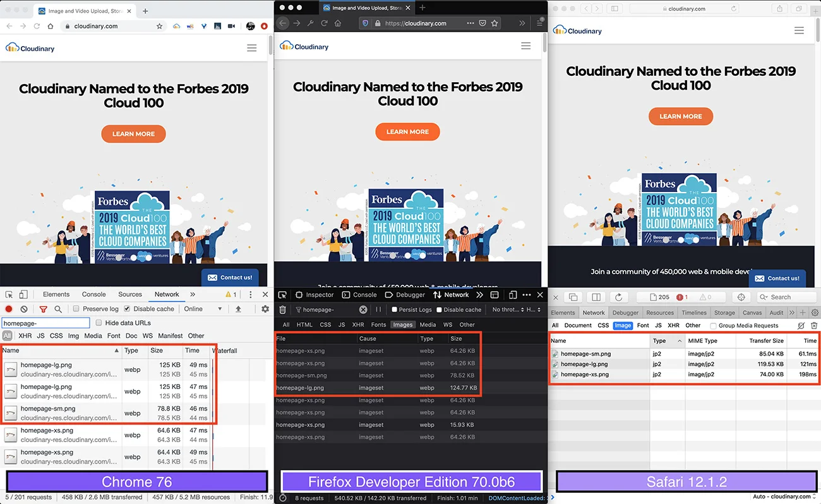Image resolution: width=821 pixels, height=504 pixels.
Task: Expand more tabs chevron in Safari Inspector
Action: tap(792, 313)
